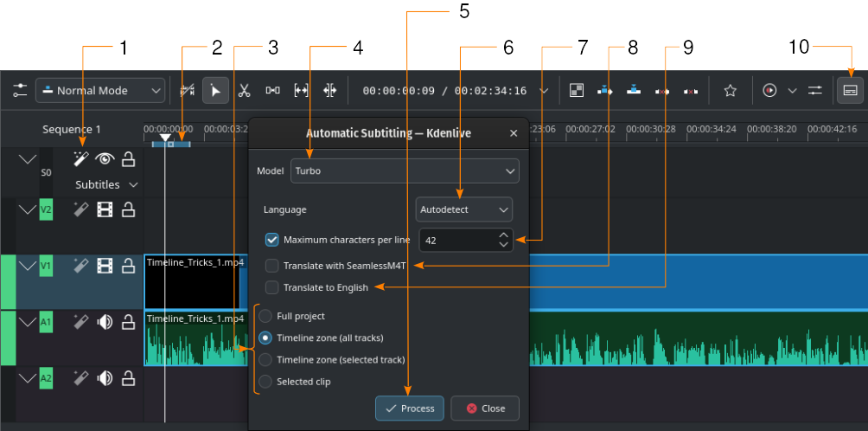Collapse track A2 using its chevron

(27, 378)
